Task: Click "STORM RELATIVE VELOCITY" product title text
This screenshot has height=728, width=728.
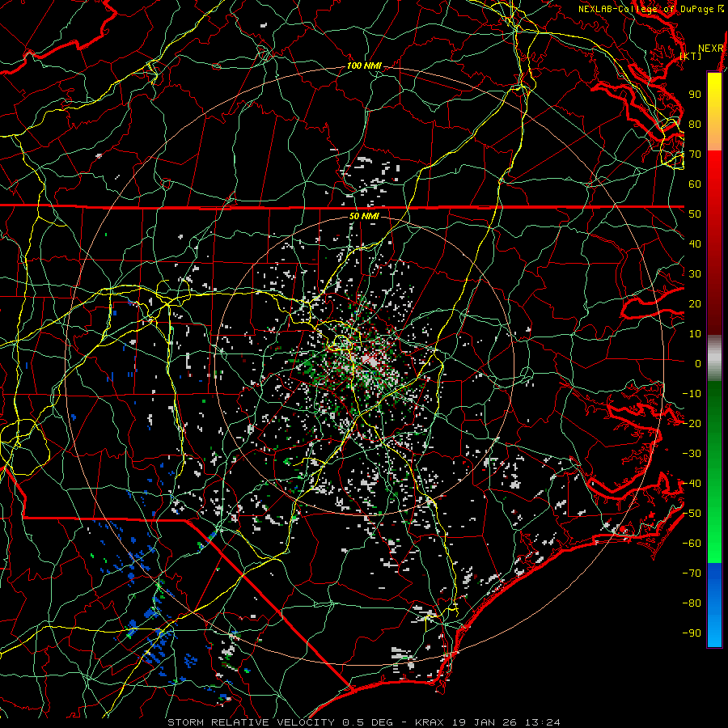Action: pyautogui.click(x=251, y=722)
